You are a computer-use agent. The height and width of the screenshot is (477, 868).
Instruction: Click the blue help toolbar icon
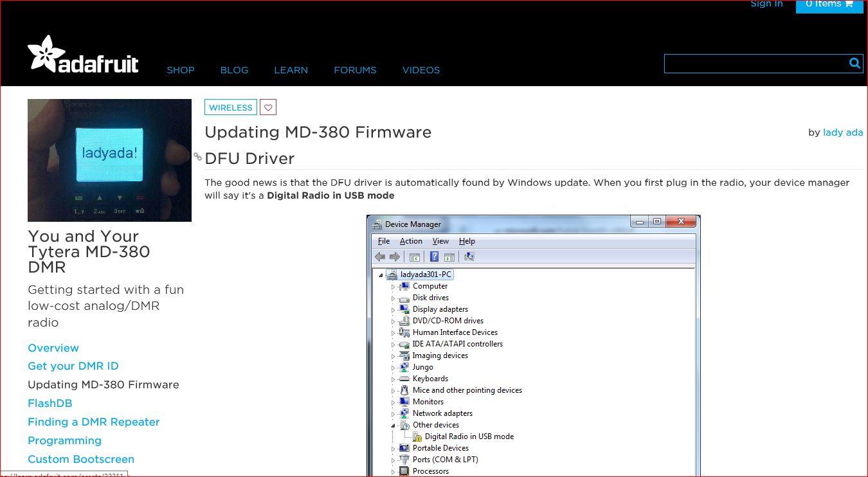[434, 256]
